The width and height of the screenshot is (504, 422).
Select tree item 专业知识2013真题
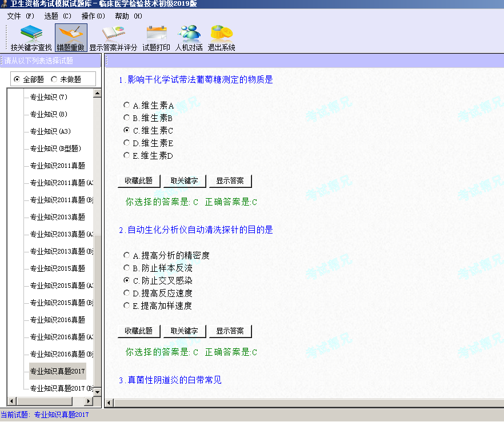(x=58, y=217)
